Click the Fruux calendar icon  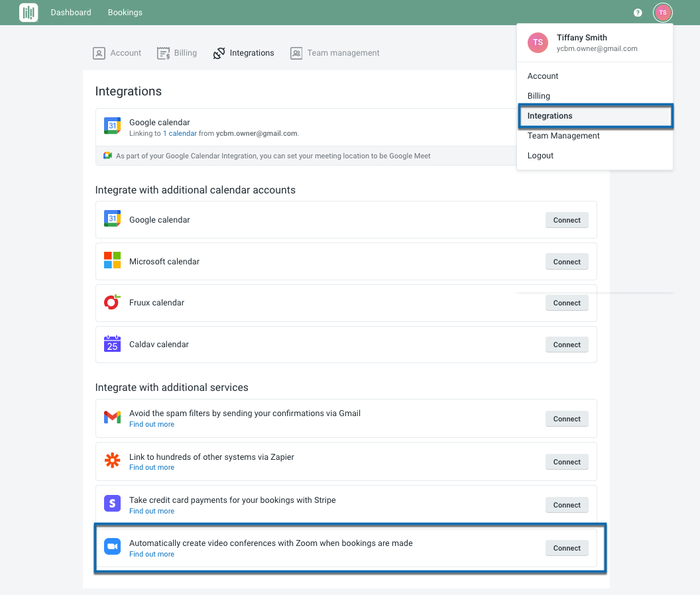coord(112,303)
